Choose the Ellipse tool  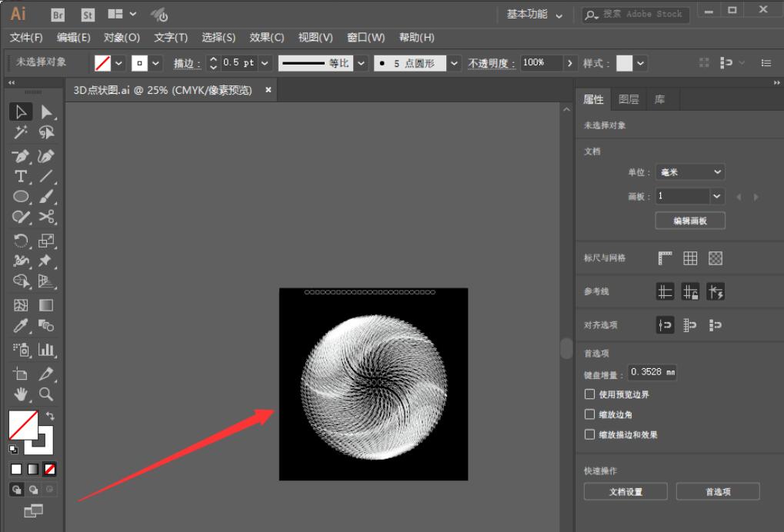(x=21, y=196)
